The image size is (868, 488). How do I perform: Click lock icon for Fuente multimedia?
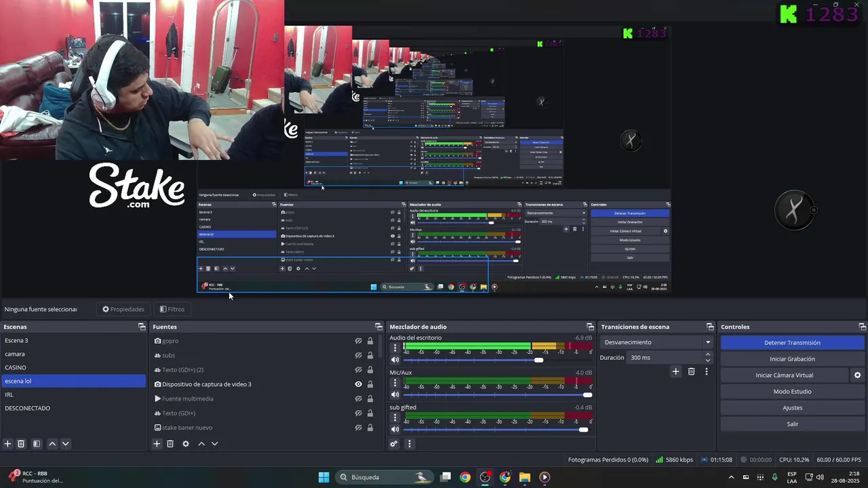370,399
